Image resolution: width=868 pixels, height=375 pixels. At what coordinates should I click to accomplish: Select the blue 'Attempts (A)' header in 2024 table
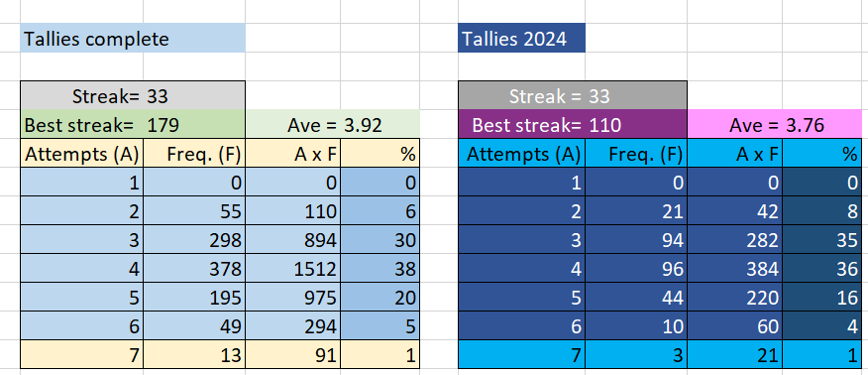(x=522, y=154)
